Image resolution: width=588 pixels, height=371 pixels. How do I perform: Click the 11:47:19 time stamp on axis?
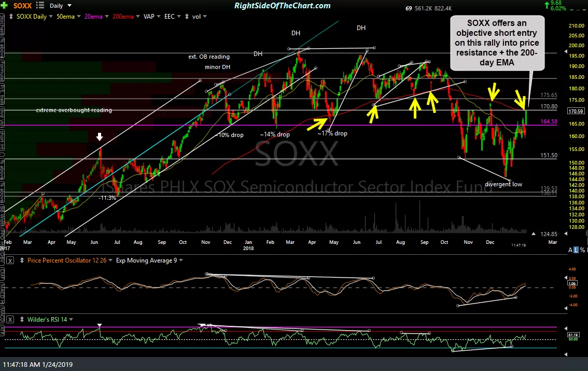pyautogui.click(x=519, y=245)
